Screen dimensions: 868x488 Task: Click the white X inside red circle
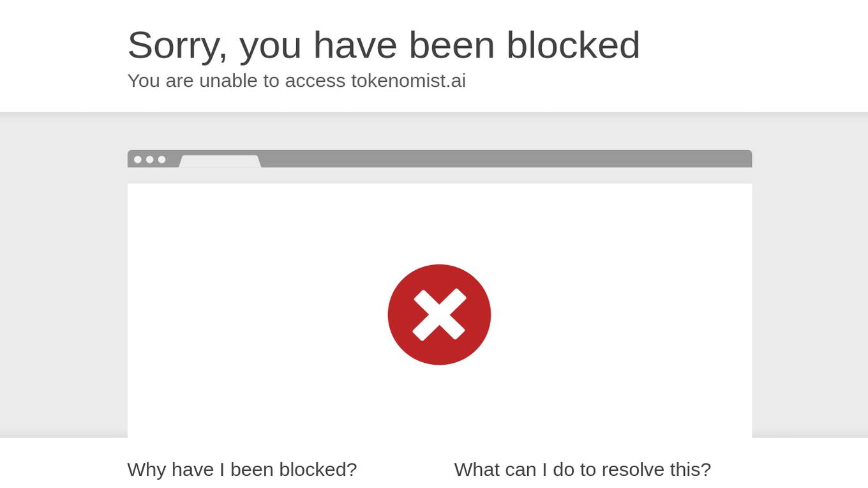[439, 314]
